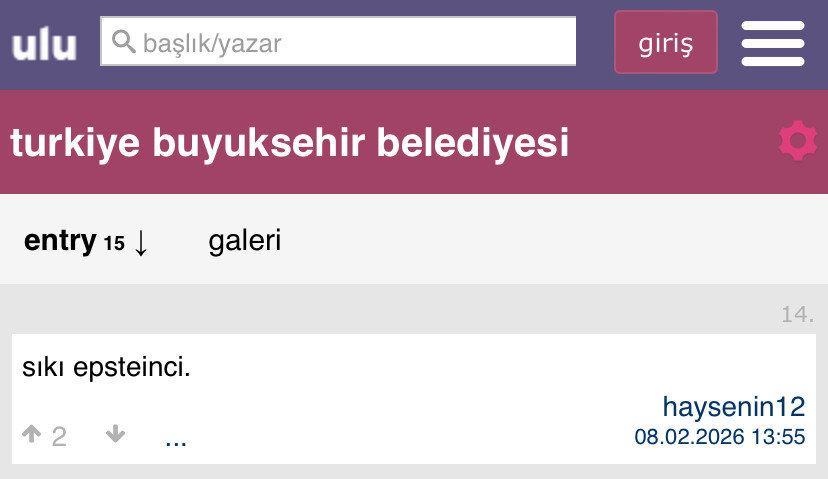Open topic settings gear icon
This screenshot has height=479, width=828.
tap(797, 141)
